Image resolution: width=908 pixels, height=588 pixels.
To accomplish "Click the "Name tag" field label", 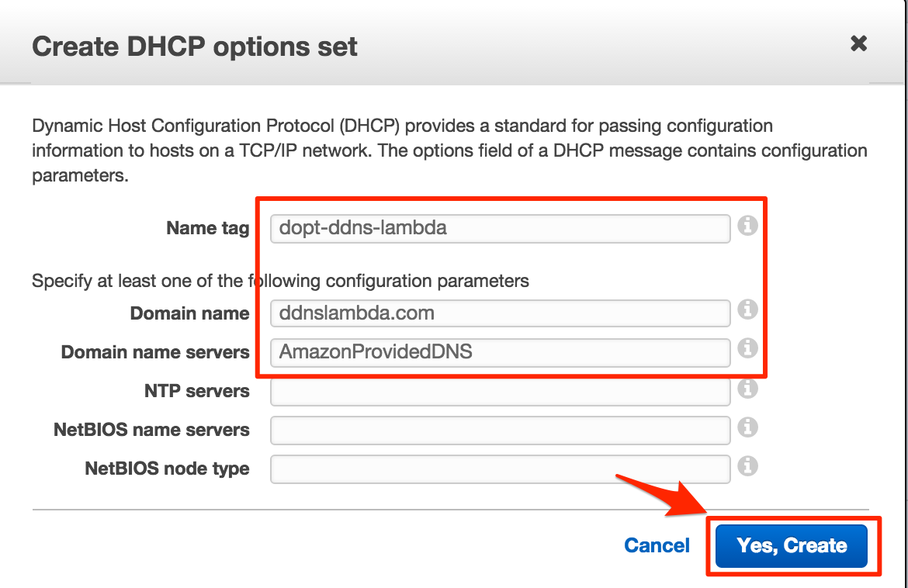I will [x=208, y=229].
